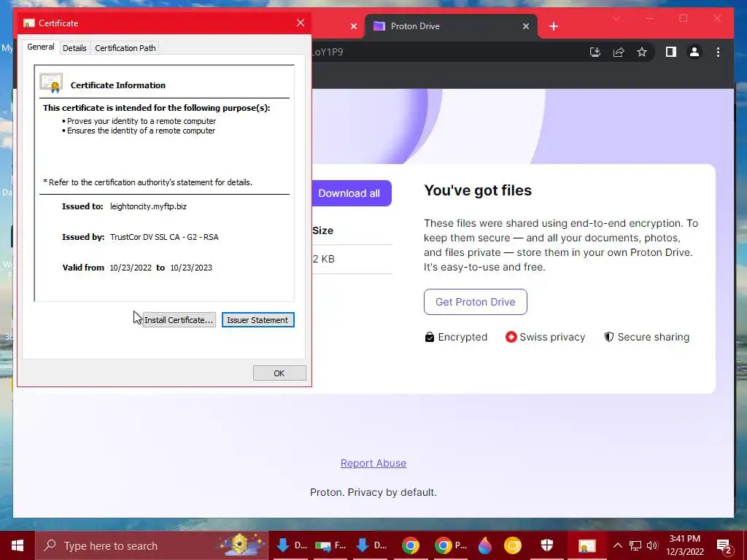Open the volume control tray icon
The height and width of the screenshot is (560, 747).
click(x=652, y=545)
